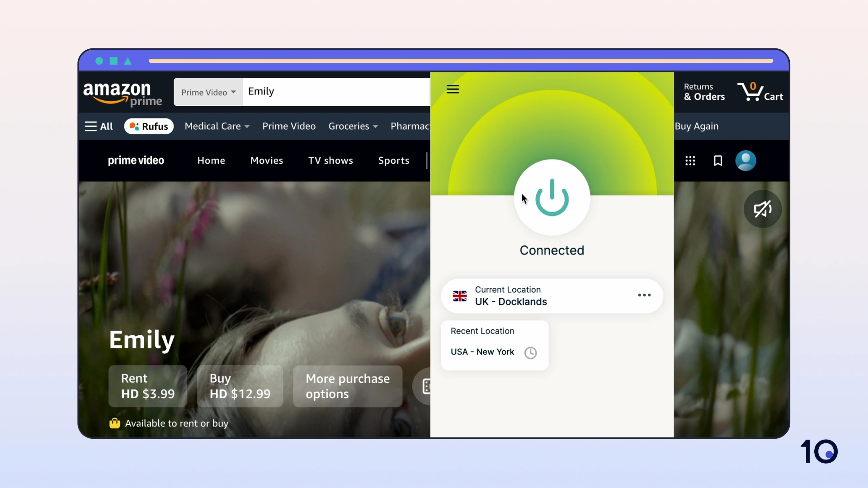Click the recent location clock icon for USA New York
Screen dimensions: 868x488
click(x=529, y=352)
